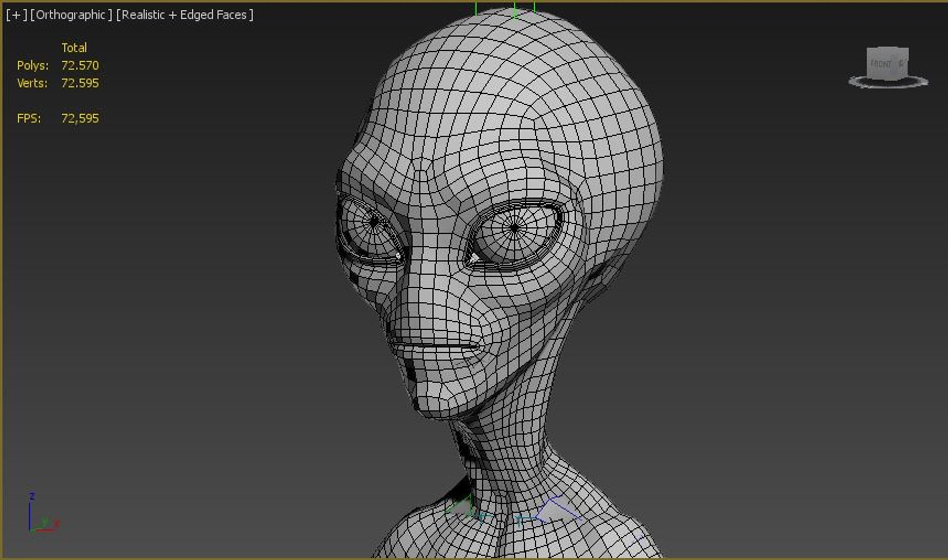Open the [+] viewport general menu
This screenshot has width=948, height=560.
17,15
